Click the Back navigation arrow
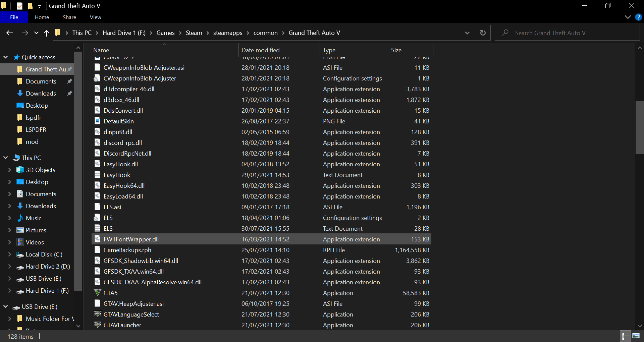The width and height of the screenshot is (644, 342). 9,33
